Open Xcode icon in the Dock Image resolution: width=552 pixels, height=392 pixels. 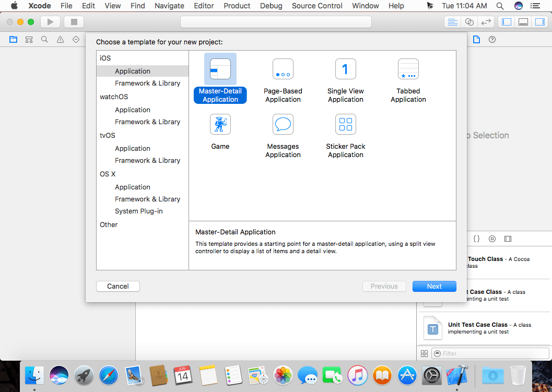point(457,375)
